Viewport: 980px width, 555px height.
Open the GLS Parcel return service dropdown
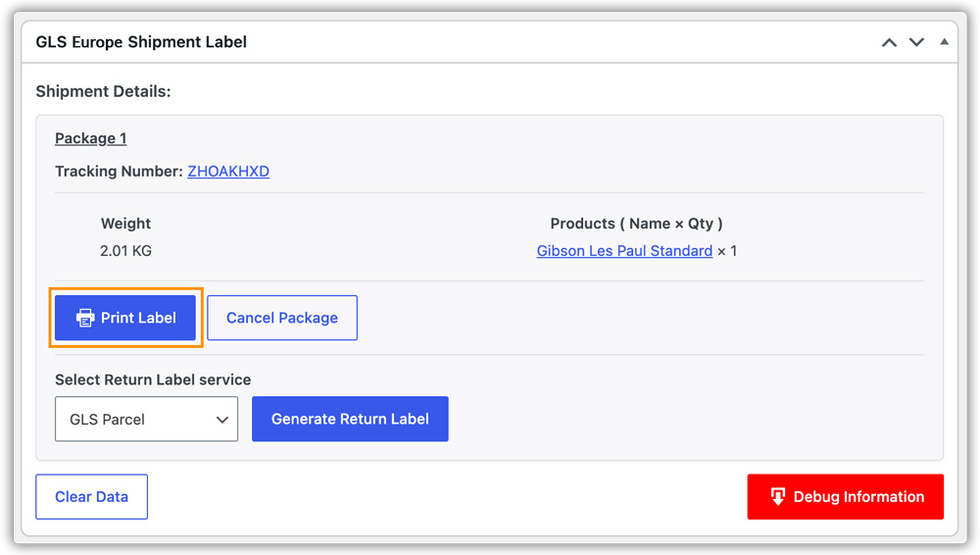pyautogui.click(x=146, y=420)
